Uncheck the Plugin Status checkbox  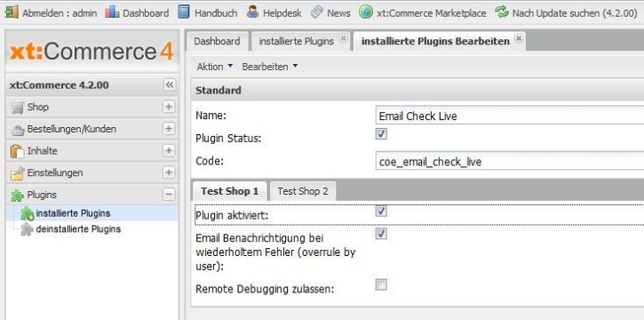tap(382, 134)
